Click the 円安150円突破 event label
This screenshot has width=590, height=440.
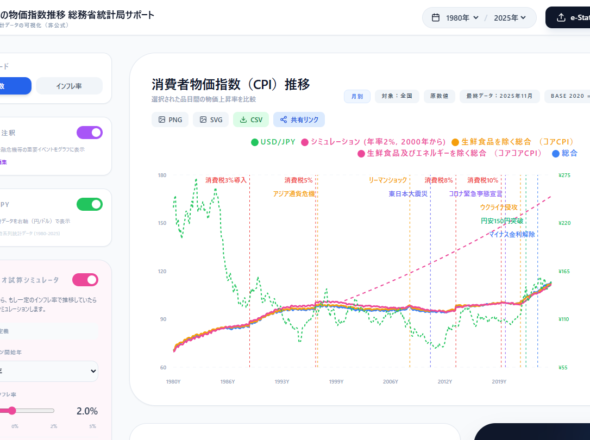[502, 221]
